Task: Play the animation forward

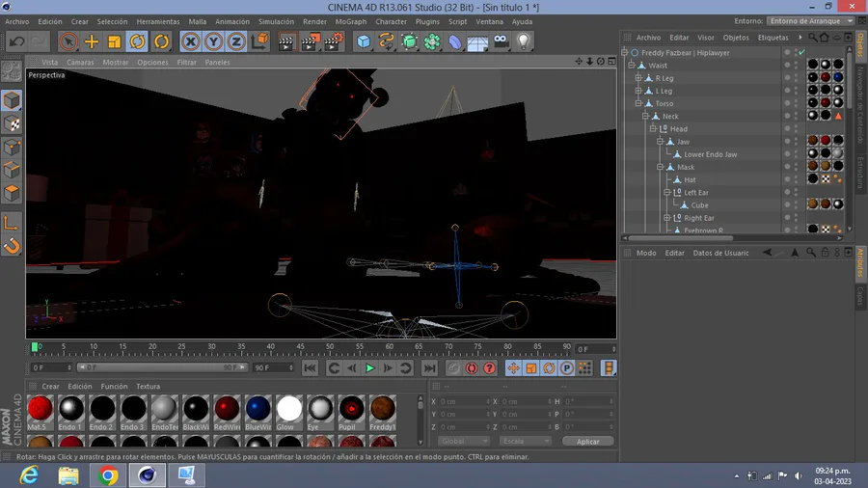Action: 369,368
